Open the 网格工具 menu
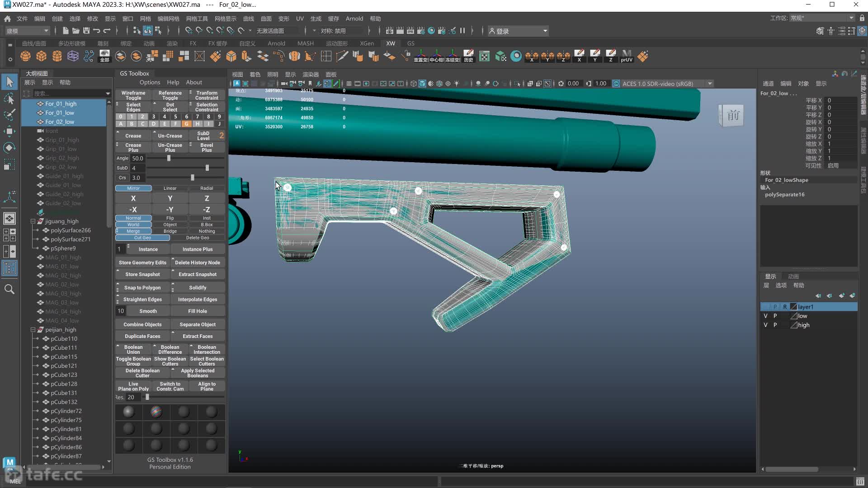This screenshot has width=868, height=488. pos(197,19)
